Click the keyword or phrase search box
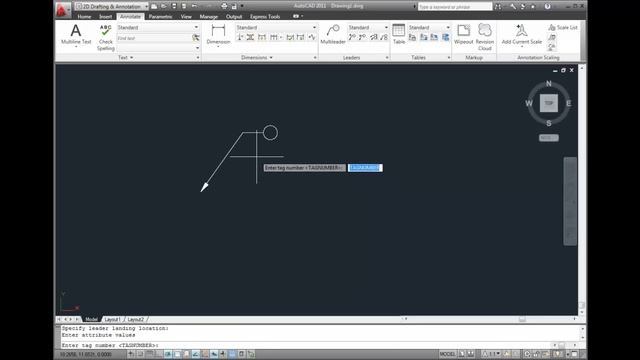 coord(455,7)
